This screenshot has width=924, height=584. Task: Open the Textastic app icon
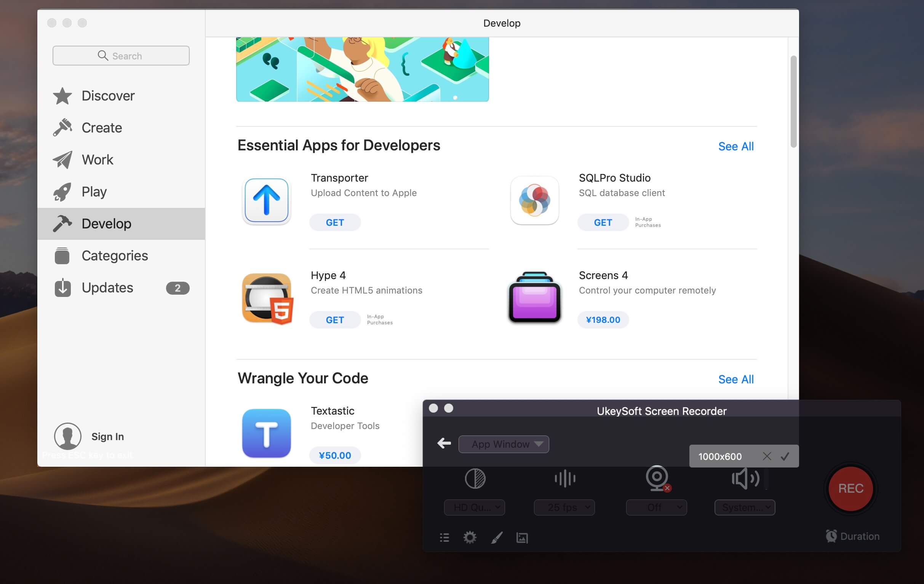[x=266, y=433]
